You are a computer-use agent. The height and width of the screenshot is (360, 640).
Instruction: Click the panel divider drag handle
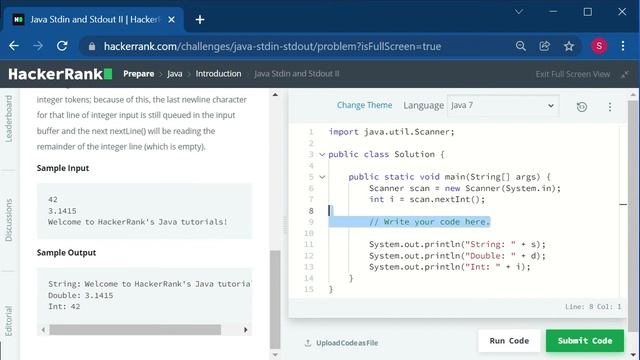point(285,224)
